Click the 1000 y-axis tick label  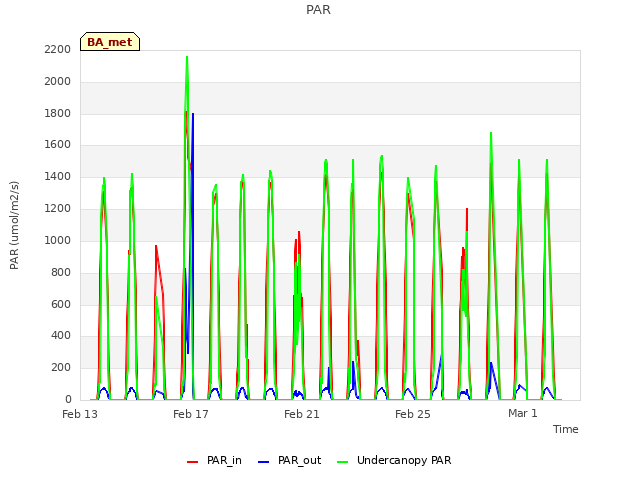click(x=58, y=240)
